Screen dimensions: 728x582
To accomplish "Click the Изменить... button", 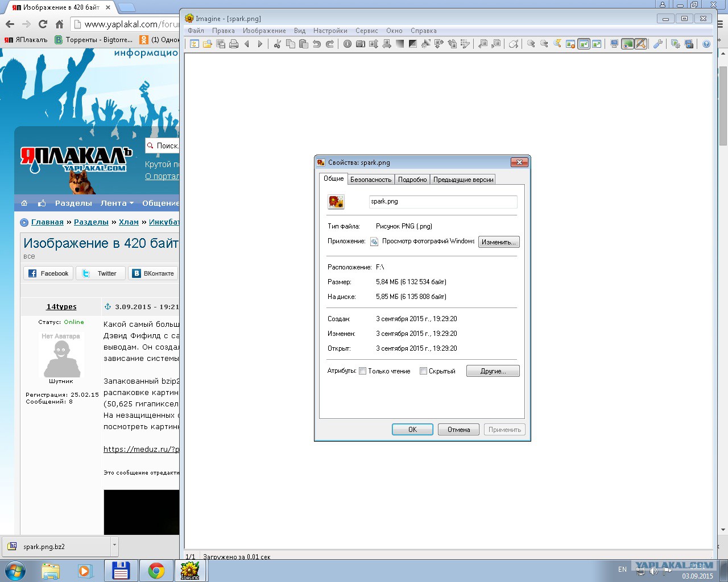I will click(499, 242).
